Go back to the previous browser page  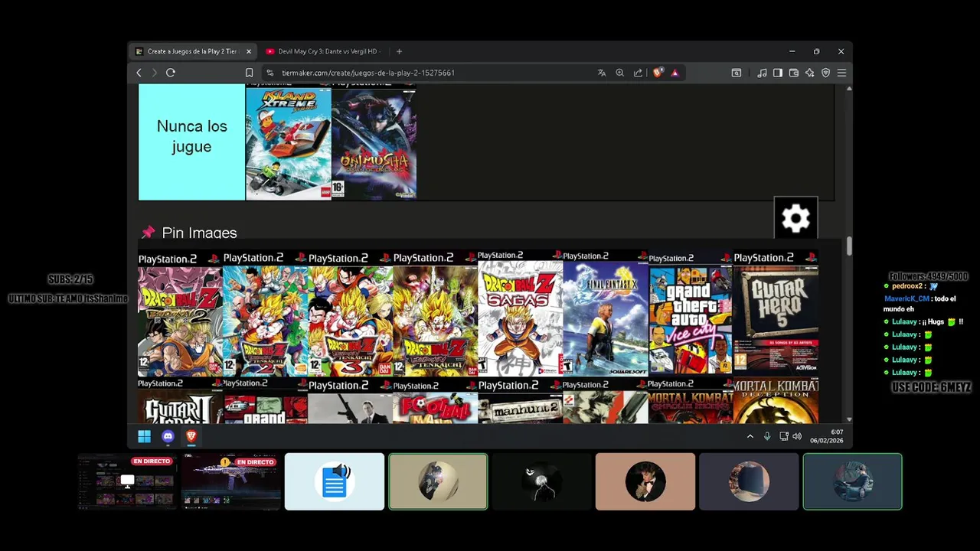(x=139, y=73)
